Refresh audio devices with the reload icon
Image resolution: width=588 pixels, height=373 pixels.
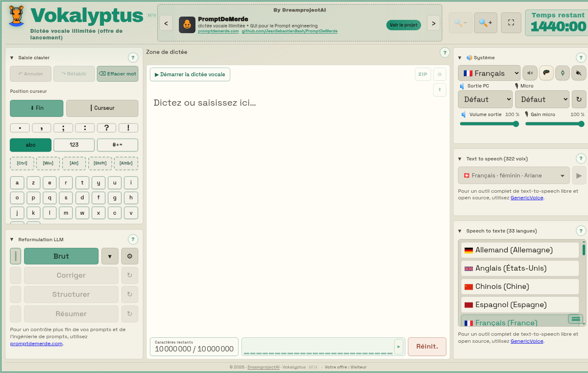pyautogui.click(x=579, y=99)
